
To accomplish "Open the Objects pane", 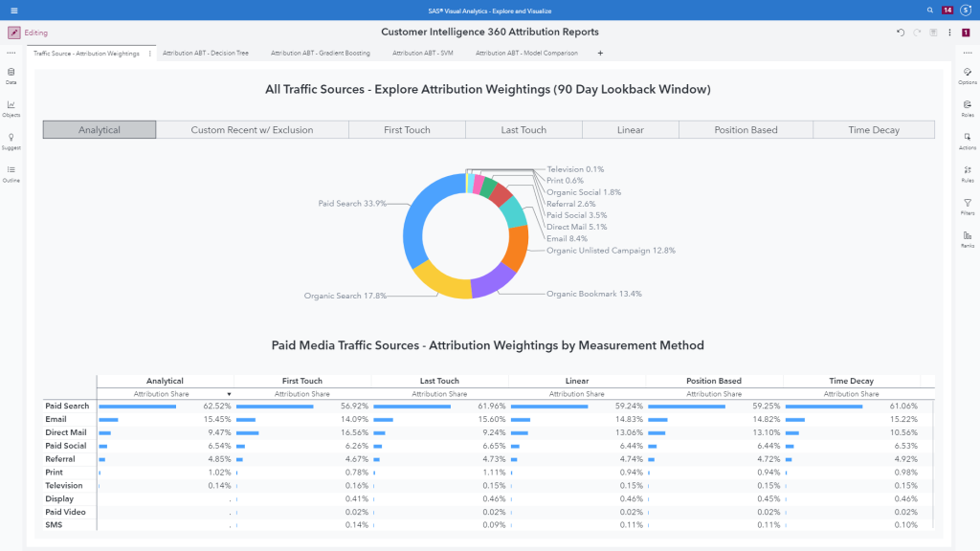I will click(11, 107).
